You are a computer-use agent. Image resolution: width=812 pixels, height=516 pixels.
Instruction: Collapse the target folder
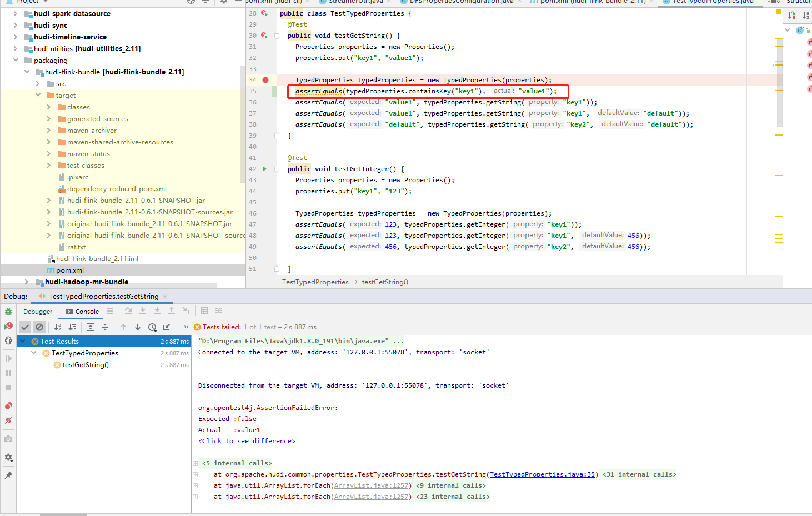[38, 95]
